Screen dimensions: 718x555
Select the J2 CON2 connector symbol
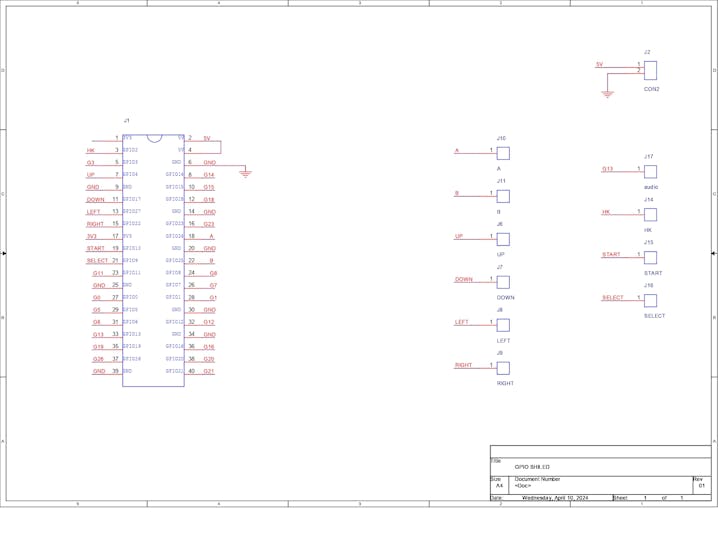(650, 71)
